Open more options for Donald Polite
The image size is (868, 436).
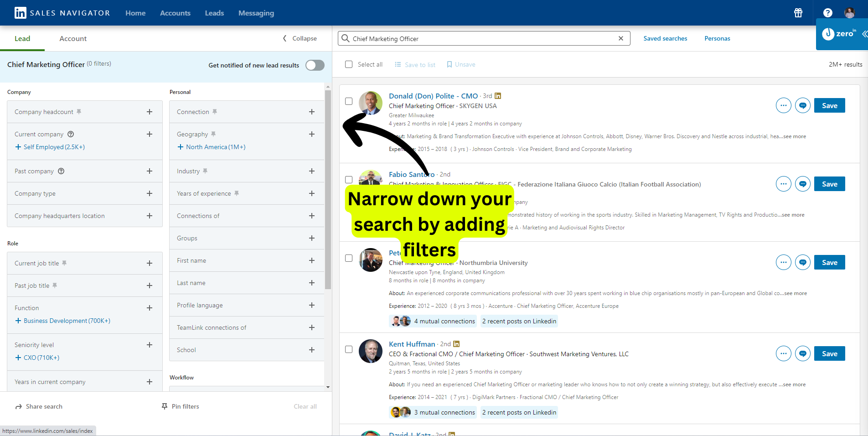click(x=783, y=105)
